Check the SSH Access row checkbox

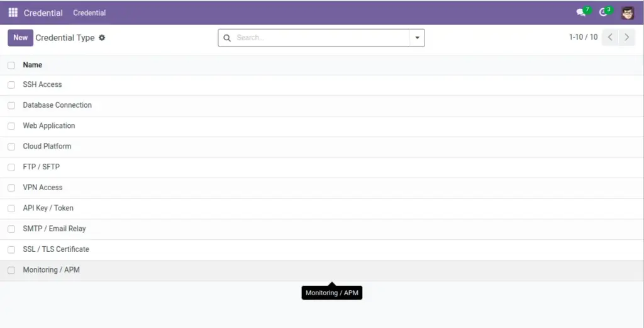[11, 84]
